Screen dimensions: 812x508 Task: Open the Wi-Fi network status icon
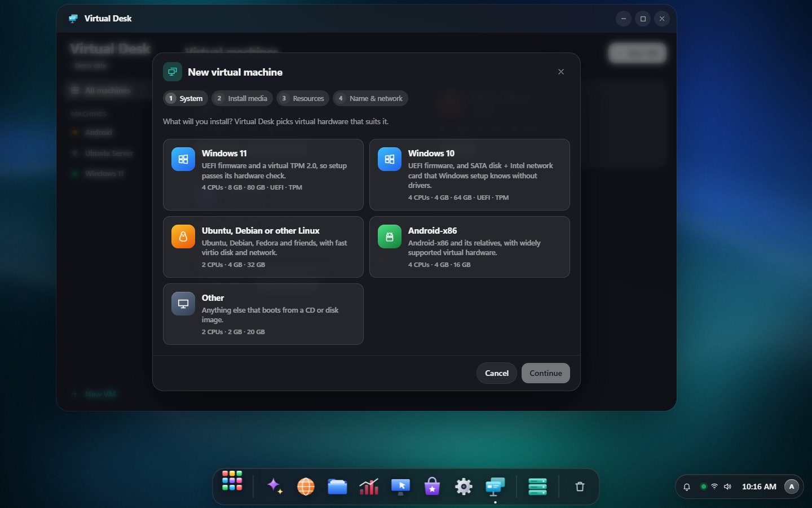point(714,487)
